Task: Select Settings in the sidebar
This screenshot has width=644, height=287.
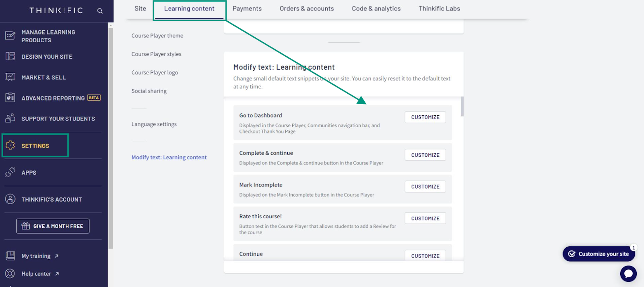Action: pyautogui.click(x=35, y=146)
